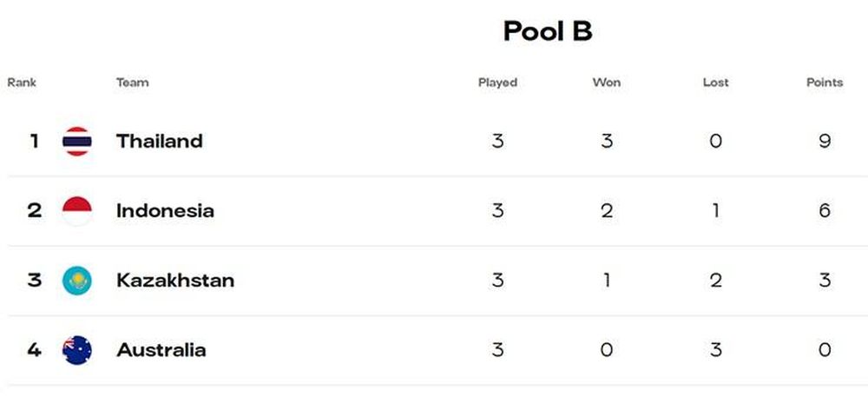
Task: Click the Pool B title
Action: pos(548,31)
